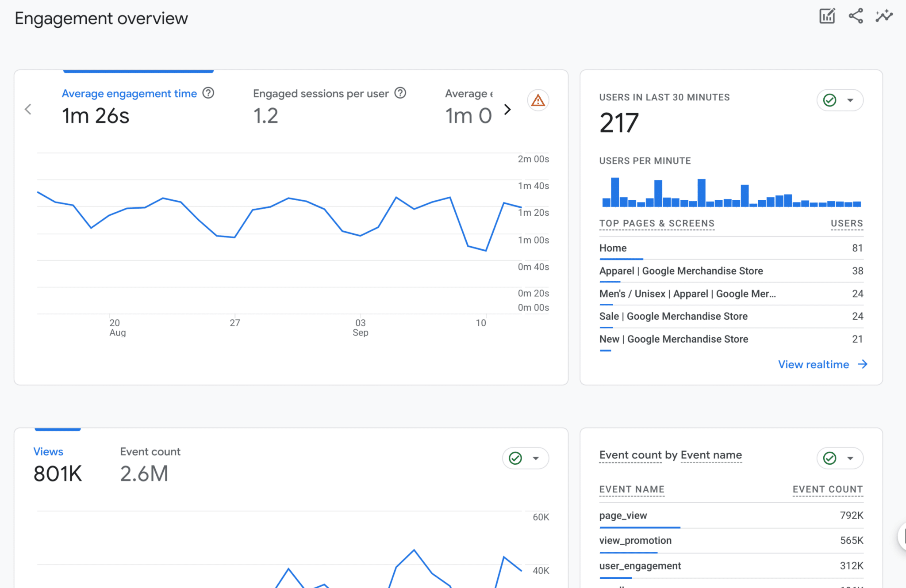Switch to the Views metric tab

[x=48, y=451]
